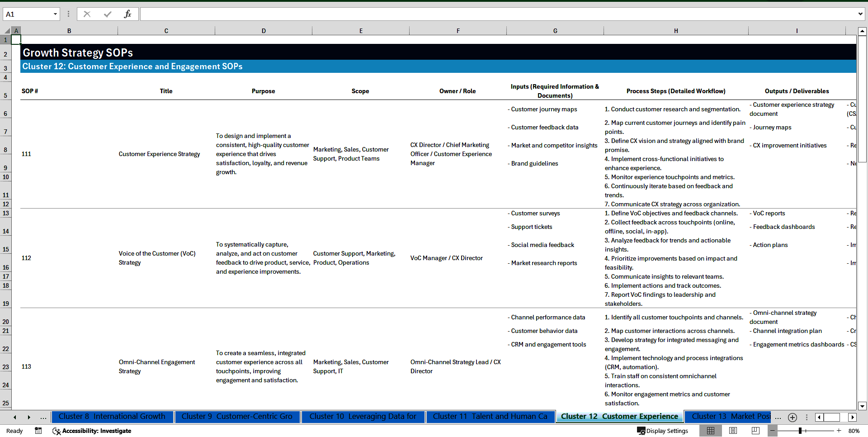Select the Normal view icon in status bar
868x437 pixels.
[711, 431]
